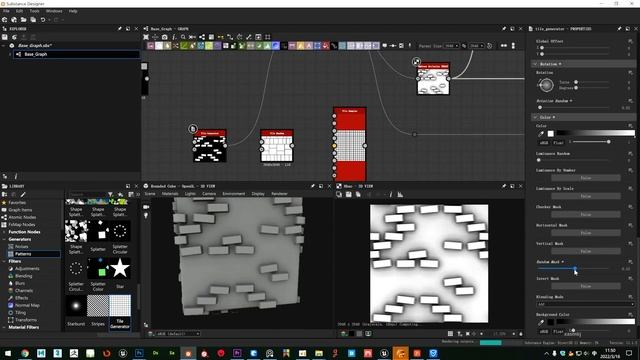Select Base_Graph in the Explorer tree
The width and height of the screenshot is (640, 360).
click(77, 54)
